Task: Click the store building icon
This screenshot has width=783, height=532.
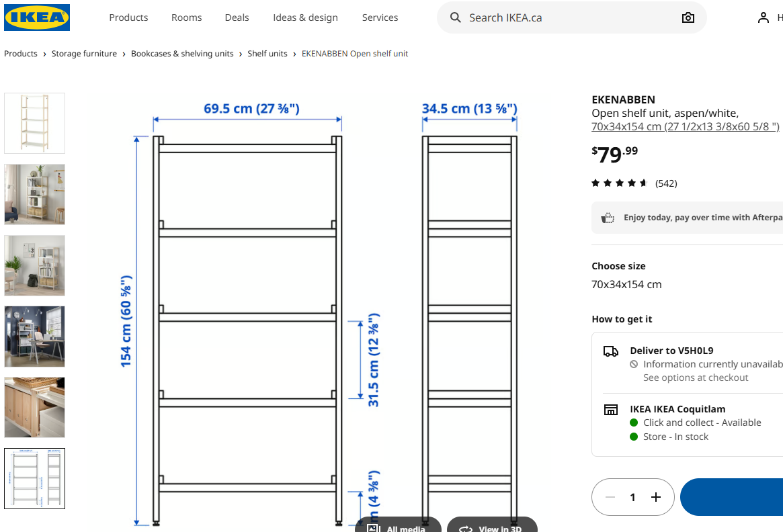Action: tap(610, 409)
